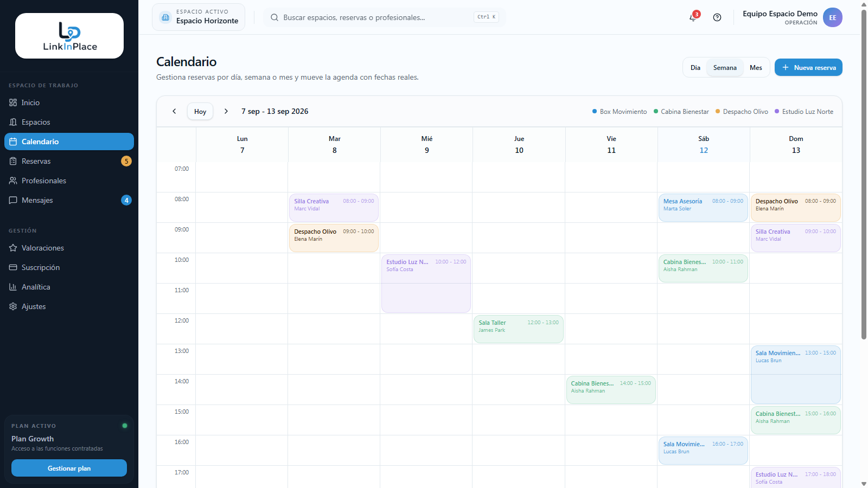Screen dimensions: 868x488
Task: Open Cabina Bienestar booking on Friday
Action: point(611,390)
